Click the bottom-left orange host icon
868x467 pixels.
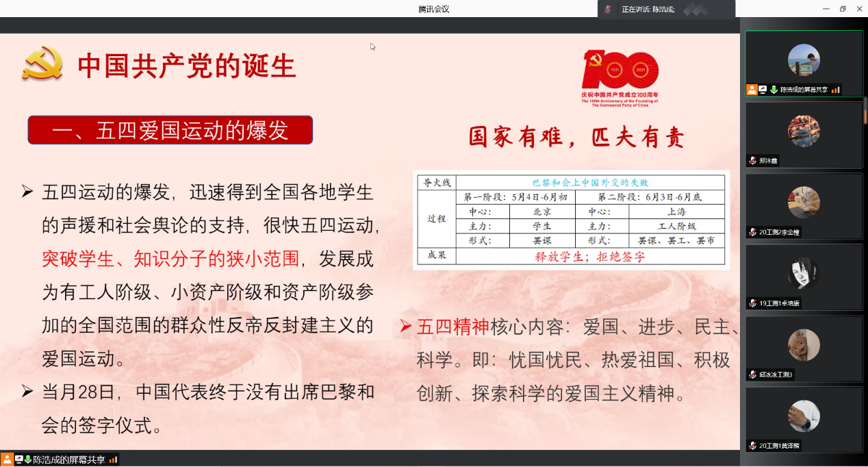(6, 459)
